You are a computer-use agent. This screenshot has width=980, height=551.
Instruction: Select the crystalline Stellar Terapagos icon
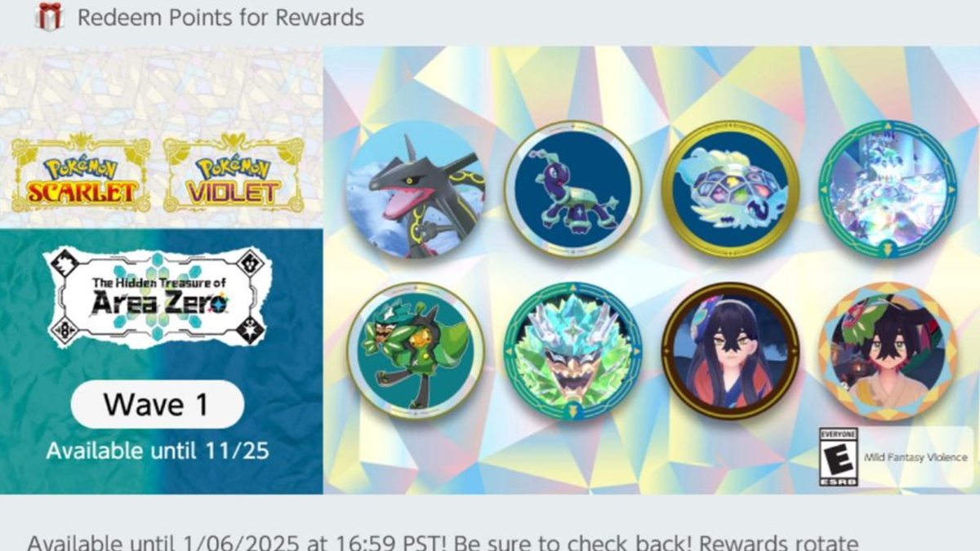[888, 189]
